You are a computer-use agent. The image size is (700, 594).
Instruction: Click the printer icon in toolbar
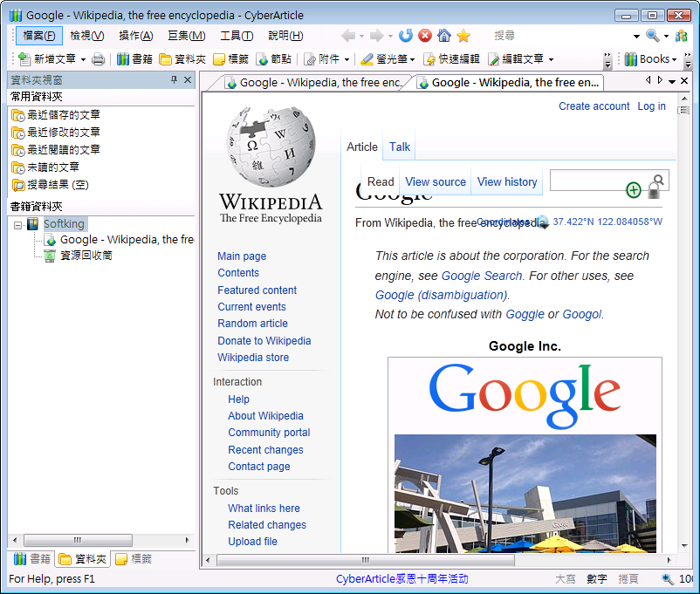point(99,59)
